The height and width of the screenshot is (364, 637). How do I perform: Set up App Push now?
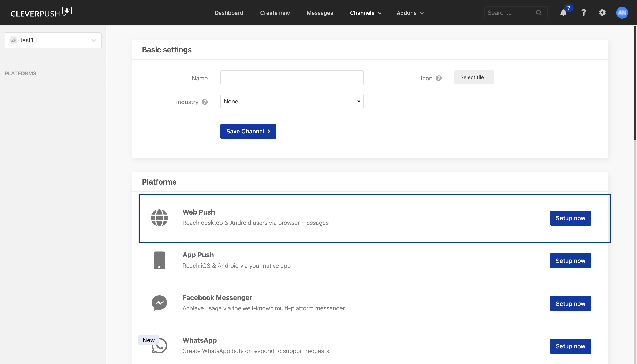pyautogui.click(x=570, y=261)
